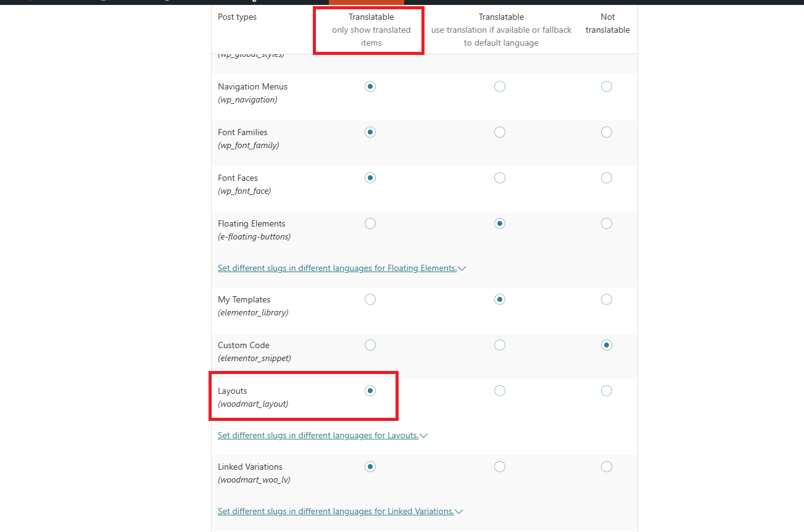804x532 pixels.
Task: Click 'only show translated items' header text
Action: click(371, 36)
